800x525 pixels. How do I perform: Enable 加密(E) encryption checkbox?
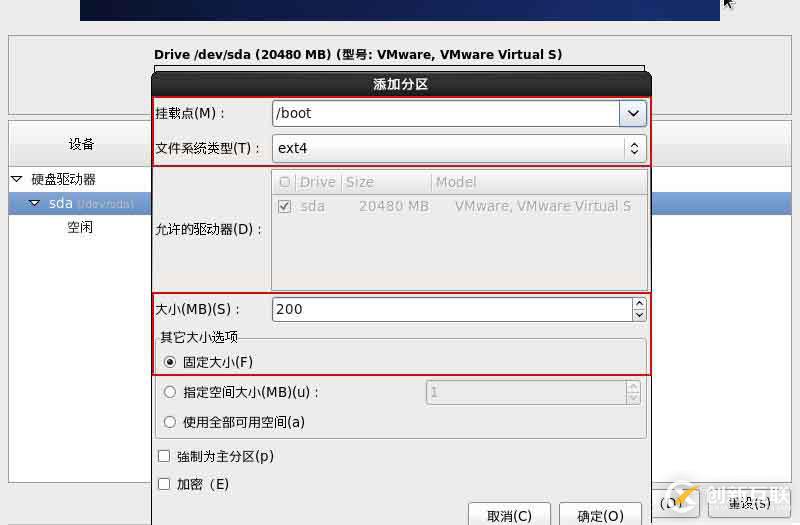pos(164,484)
